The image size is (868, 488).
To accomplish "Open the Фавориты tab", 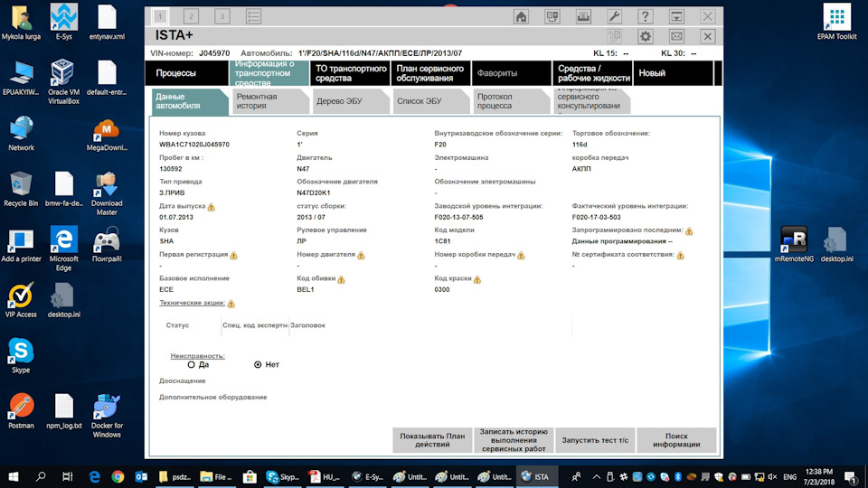I will [x=512, y=73].
